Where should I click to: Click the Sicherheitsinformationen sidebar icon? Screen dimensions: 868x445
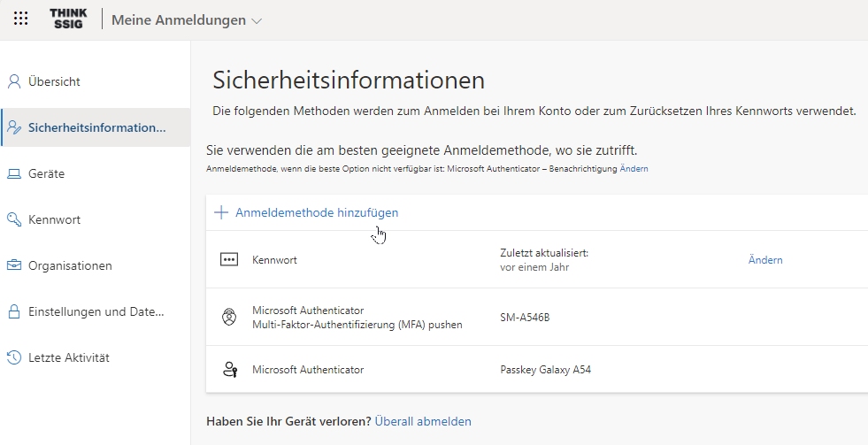point(14,127)
